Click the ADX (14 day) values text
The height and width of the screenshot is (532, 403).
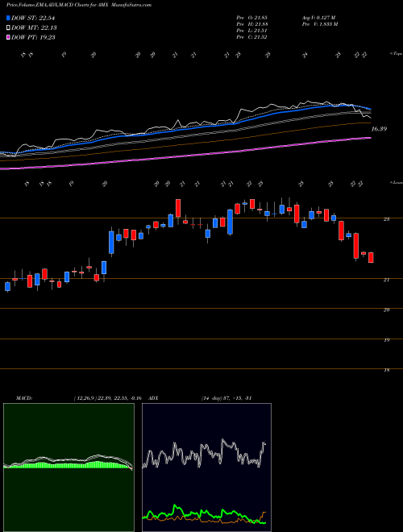tap(226, 398)
